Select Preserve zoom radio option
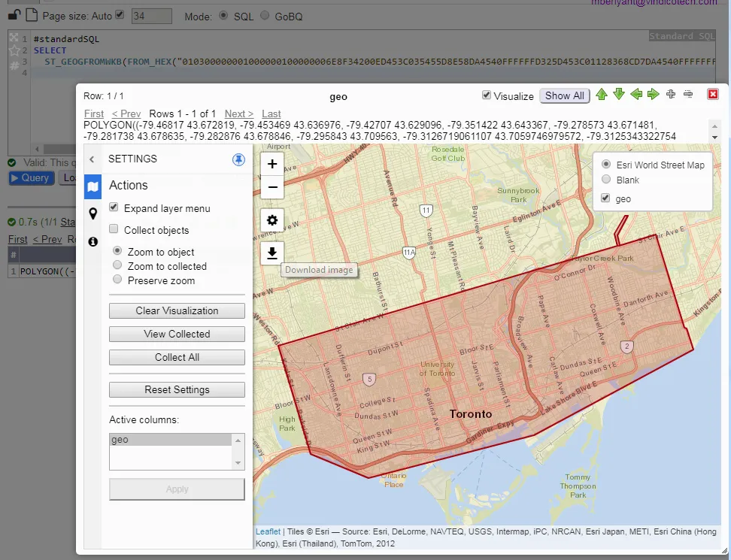Screen dimensions: 731x560 click(117, 280)
